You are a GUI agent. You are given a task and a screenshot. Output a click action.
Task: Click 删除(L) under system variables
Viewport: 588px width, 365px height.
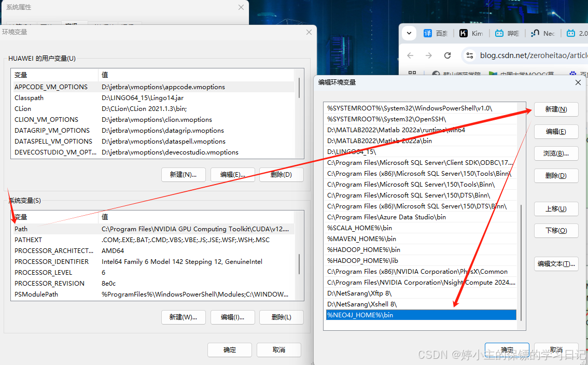point(281,317)
